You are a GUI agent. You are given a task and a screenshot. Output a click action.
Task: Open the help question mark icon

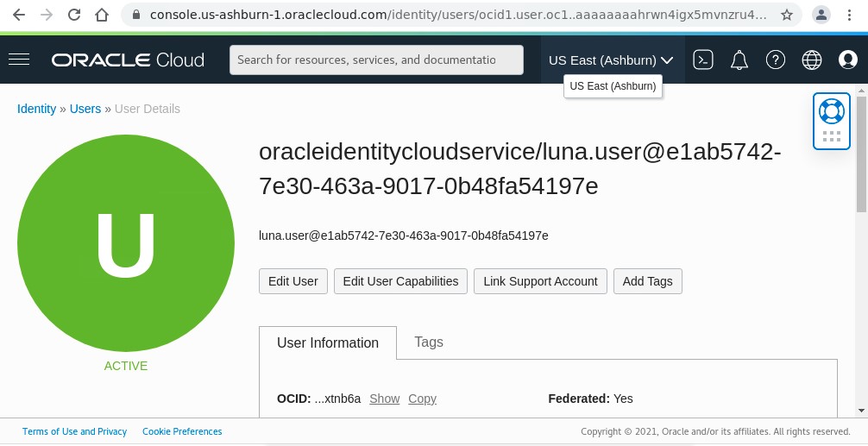coord(775,60)
